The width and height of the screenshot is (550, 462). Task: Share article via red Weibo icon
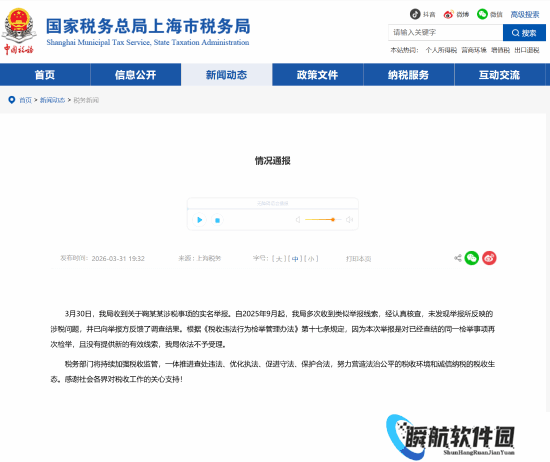[x=489, y=258]
